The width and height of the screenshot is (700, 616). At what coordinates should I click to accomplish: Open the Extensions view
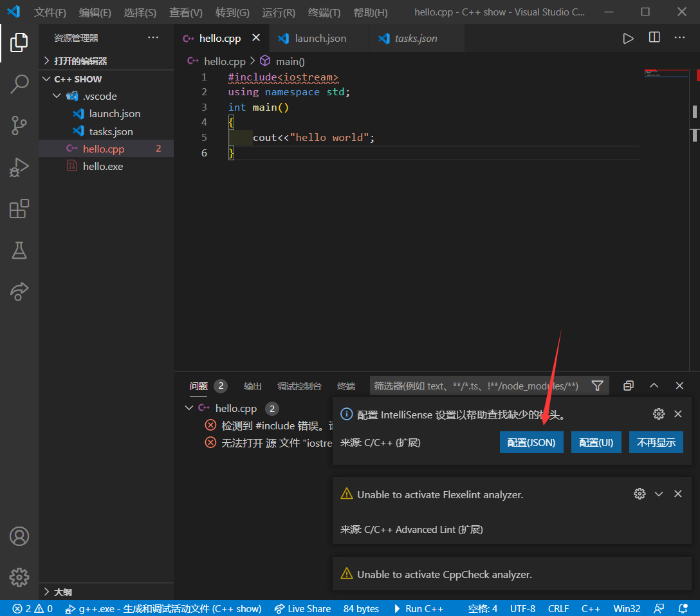pyautogui.click(x=19, y=209)
